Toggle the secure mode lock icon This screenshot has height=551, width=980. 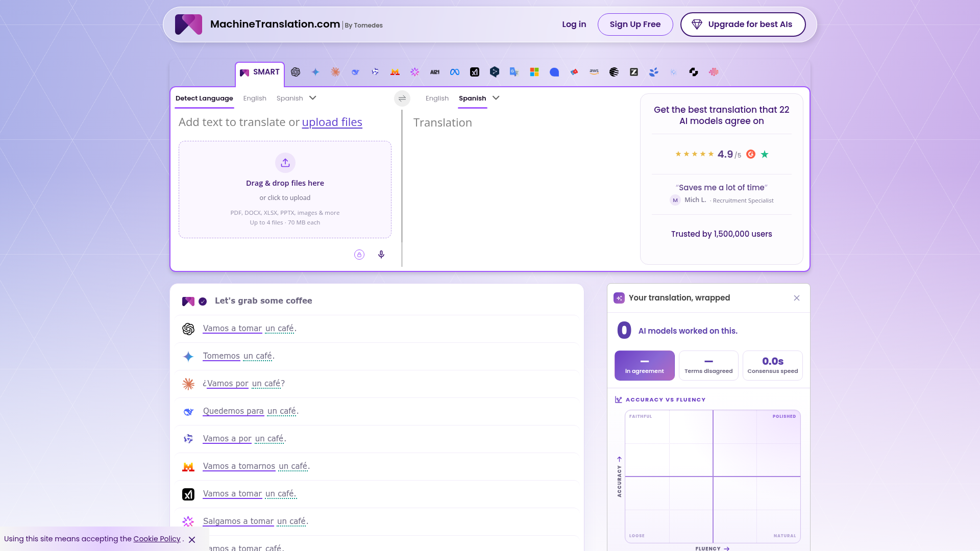click(x=359, y=255)
